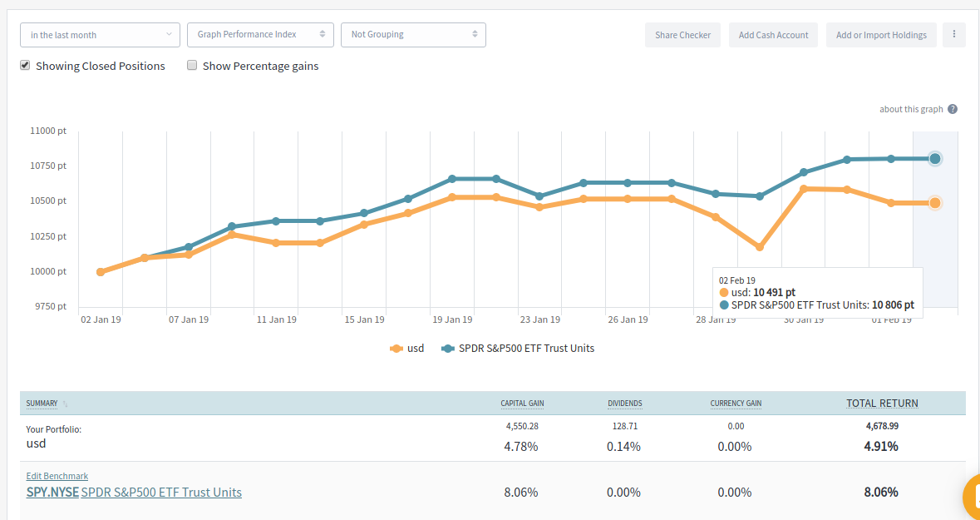Open the Not Grouping dropdown

(413, 35)
